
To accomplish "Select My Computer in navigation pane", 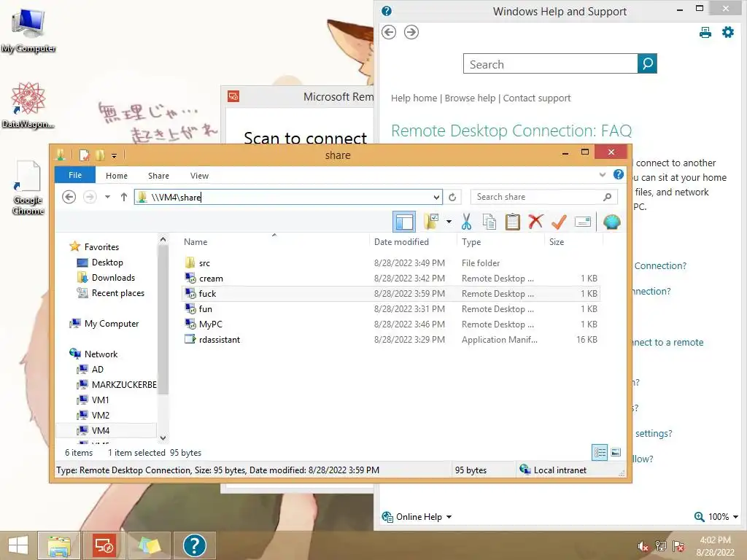I will (112, 323).
